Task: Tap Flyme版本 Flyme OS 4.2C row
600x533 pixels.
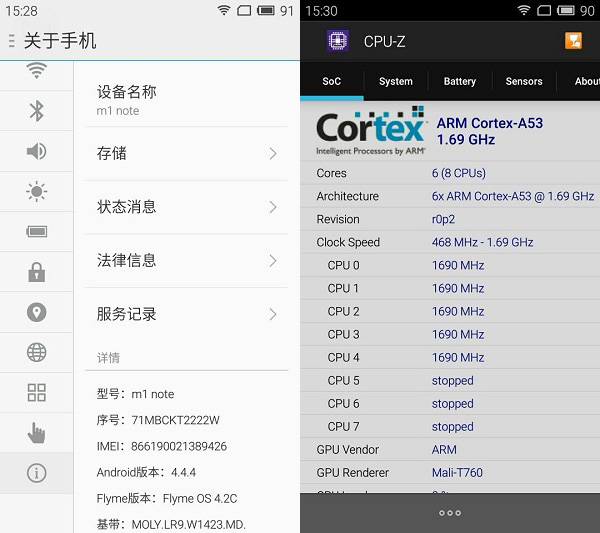Action: point(167,498)
